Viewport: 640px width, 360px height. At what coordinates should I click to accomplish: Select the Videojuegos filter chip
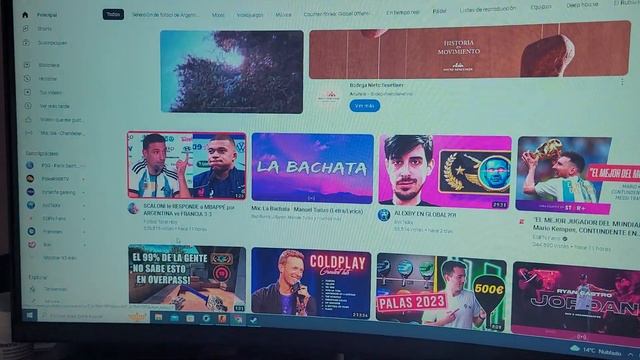pos(250,15)
